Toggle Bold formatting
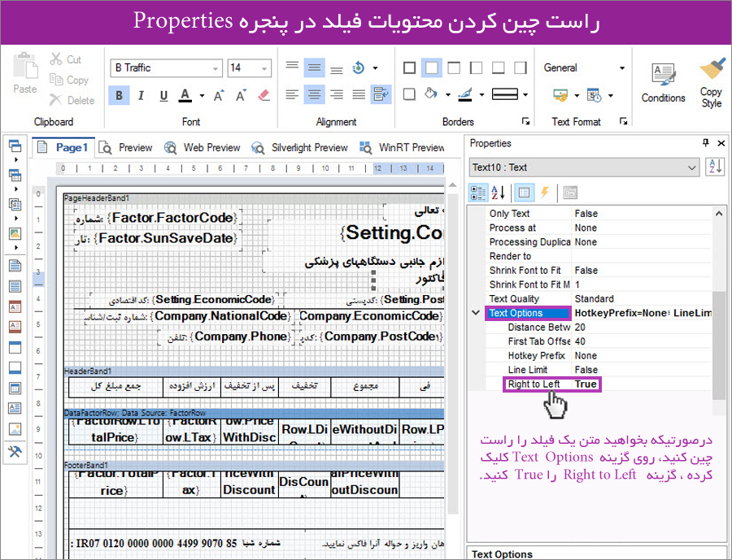 point(120,96)
